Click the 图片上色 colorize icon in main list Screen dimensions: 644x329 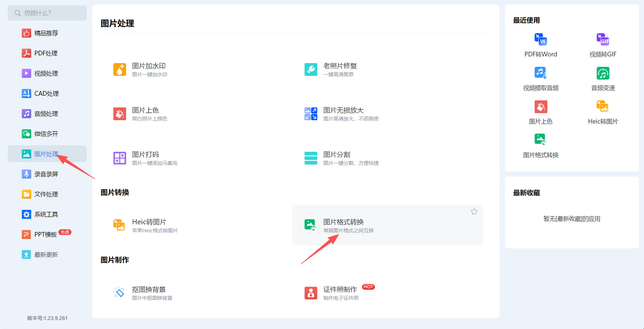(120, 114)
